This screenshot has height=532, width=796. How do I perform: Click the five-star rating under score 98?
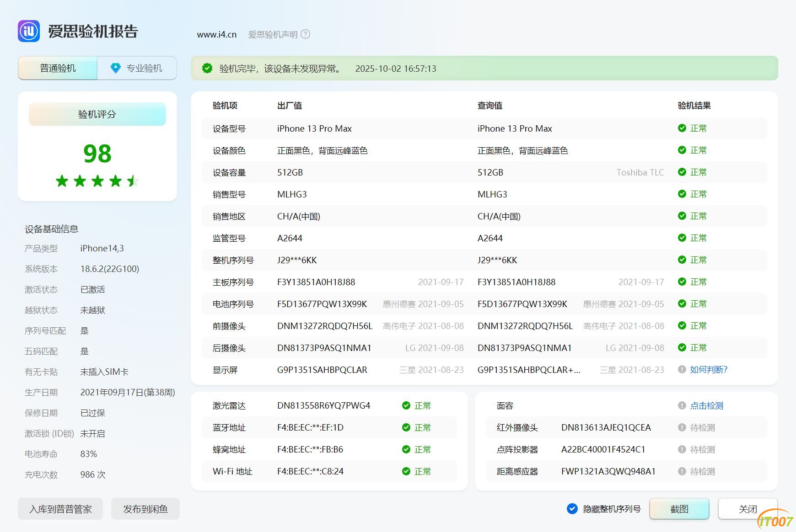(97, 181)
